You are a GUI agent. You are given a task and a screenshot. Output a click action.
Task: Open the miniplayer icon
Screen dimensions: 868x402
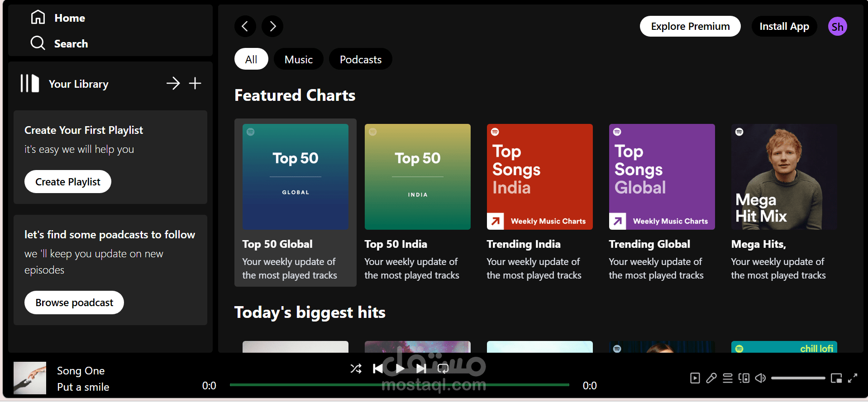coord(836,378)
